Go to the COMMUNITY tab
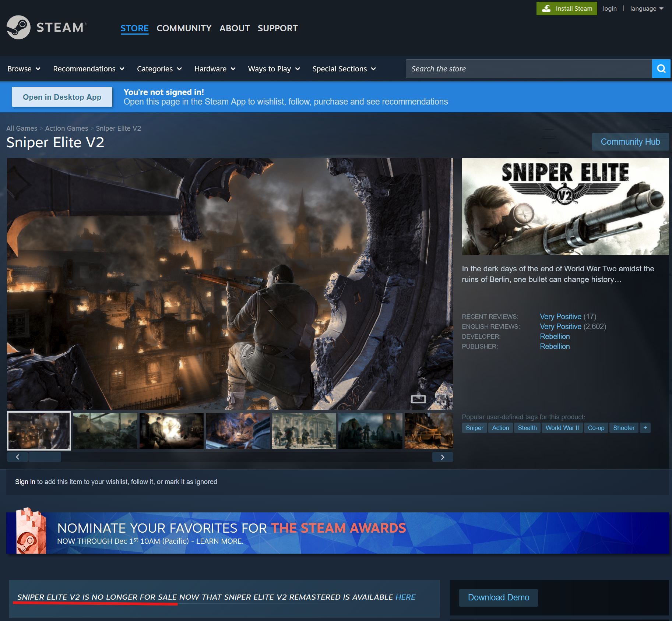 184,28
